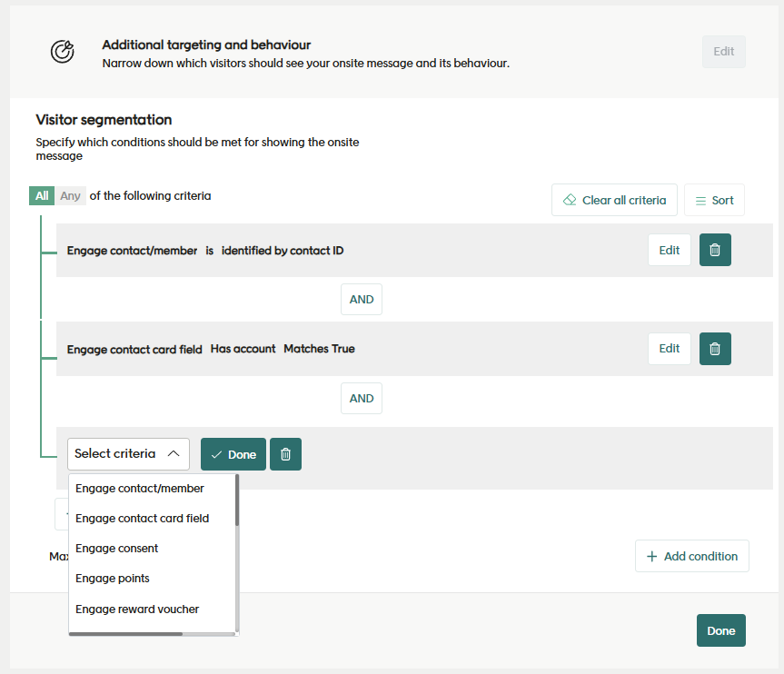Click the dropdown list vertical scrollbar
784x674 pixels.
tap(237, 501)
